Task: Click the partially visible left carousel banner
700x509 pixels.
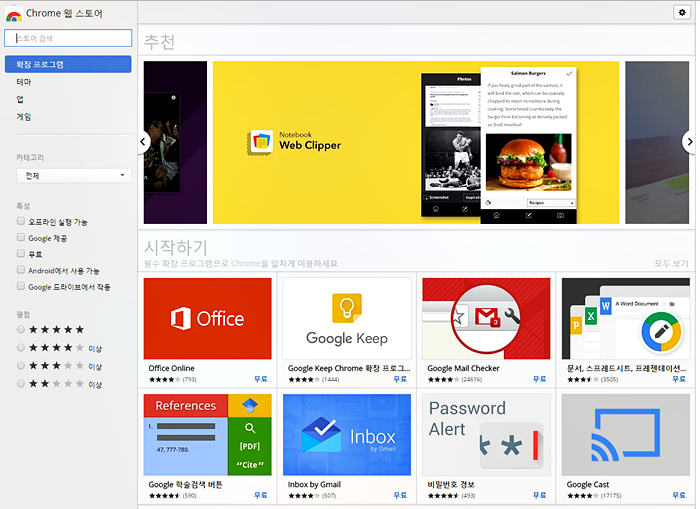Action: (175, 142)
